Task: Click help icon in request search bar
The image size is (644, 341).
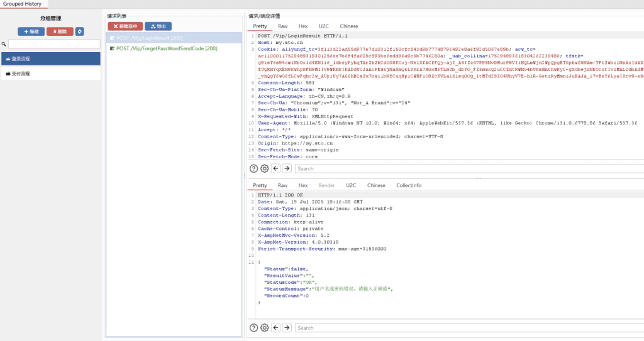Action: click(x=254, y=169)
